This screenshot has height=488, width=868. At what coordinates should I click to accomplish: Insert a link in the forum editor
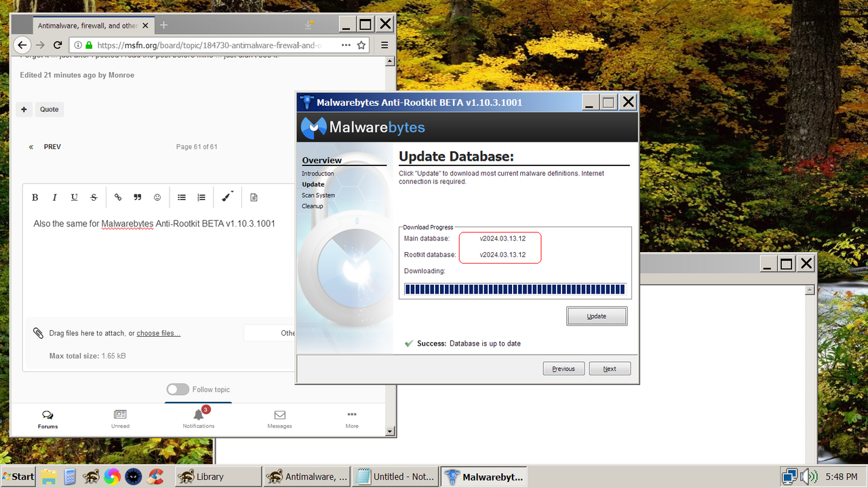coord(118,197)
